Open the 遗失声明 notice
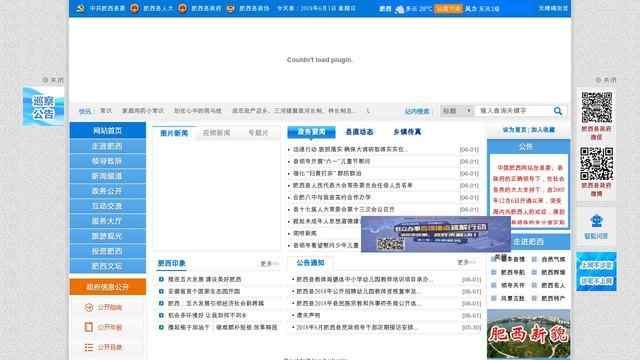 308,315
